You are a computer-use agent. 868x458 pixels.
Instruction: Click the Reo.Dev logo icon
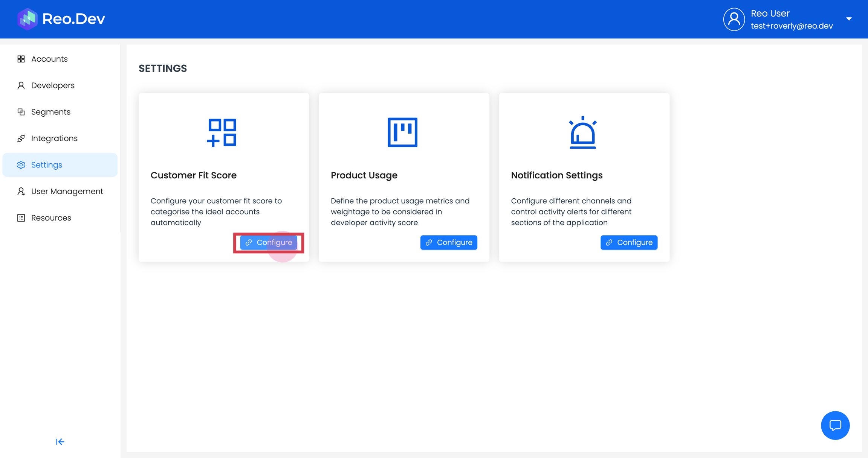27,19
